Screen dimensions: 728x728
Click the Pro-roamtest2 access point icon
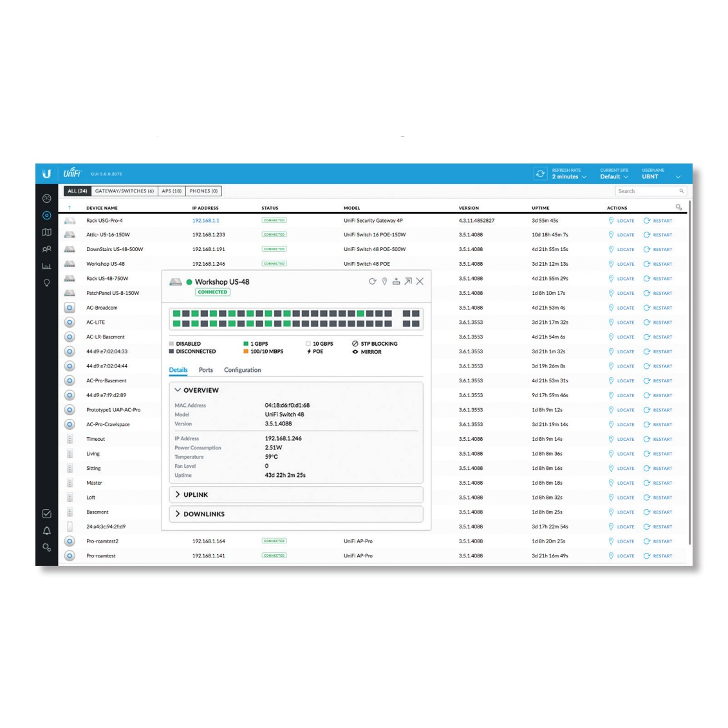click(x=70, y=541)
